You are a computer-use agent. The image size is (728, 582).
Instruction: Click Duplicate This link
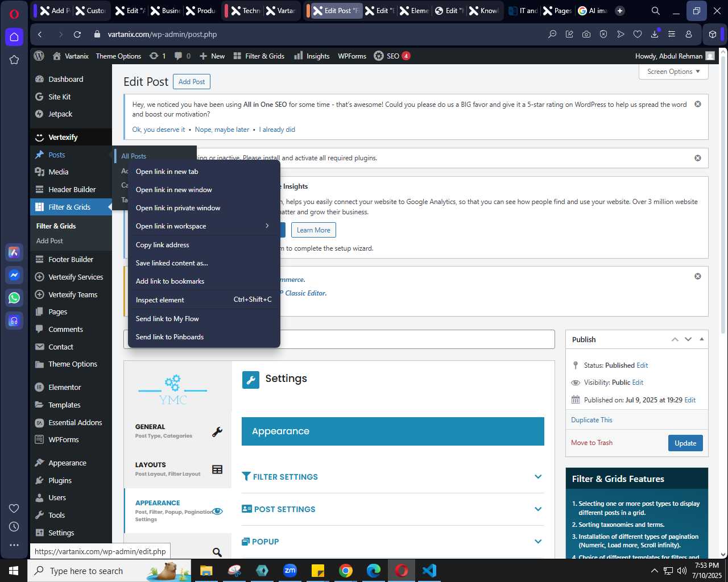coord(591,420)
